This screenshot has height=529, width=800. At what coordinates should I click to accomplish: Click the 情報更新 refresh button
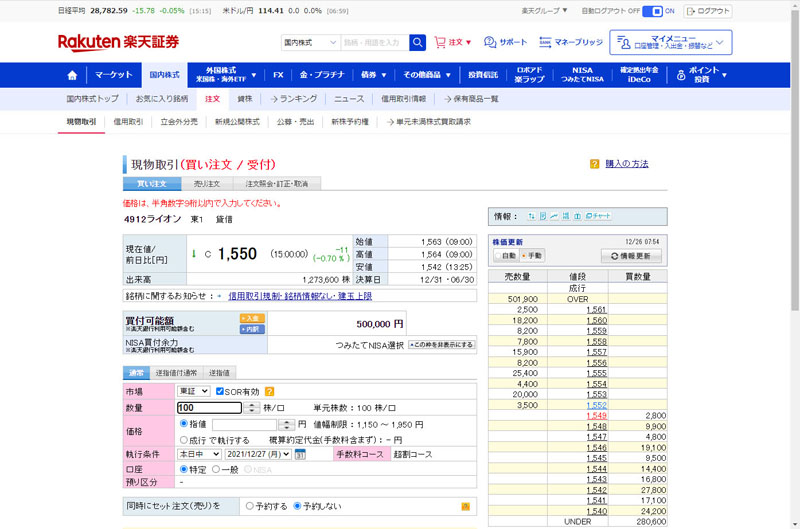pos(631,256)
